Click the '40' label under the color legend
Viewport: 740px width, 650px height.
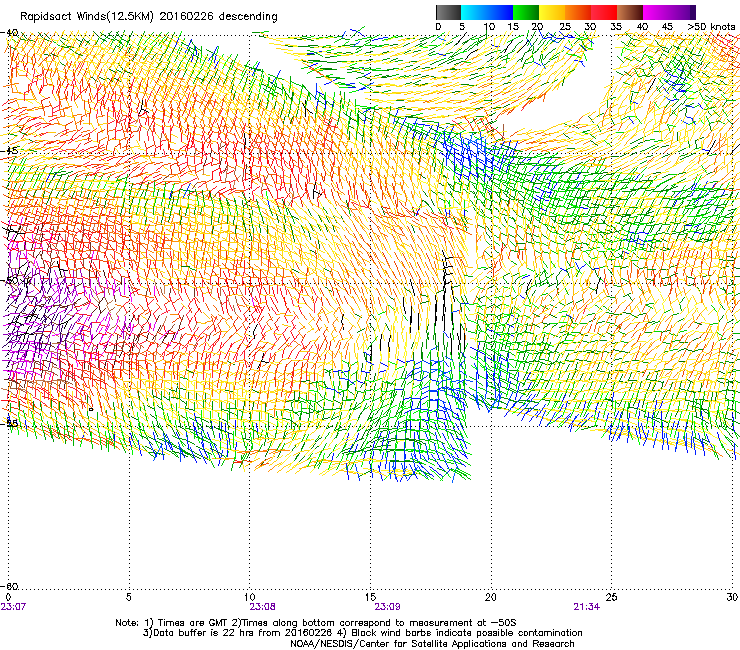pos(642,27)
